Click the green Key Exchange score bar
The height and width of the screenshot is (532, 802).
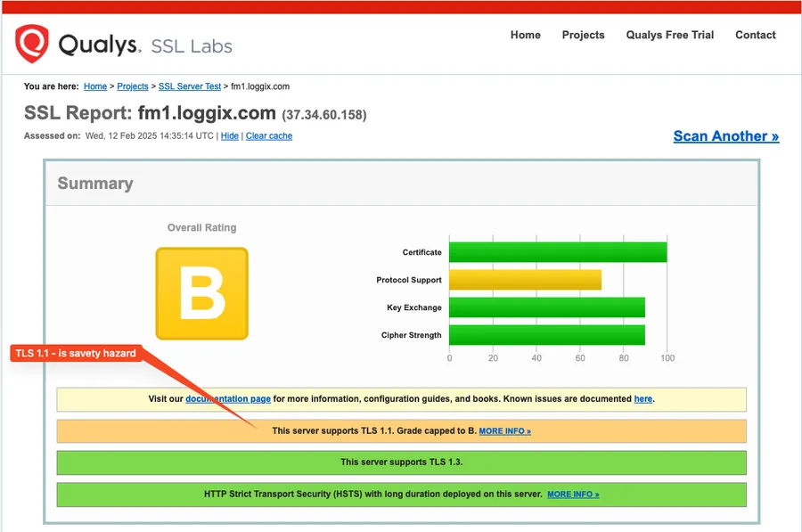point(547,307)
